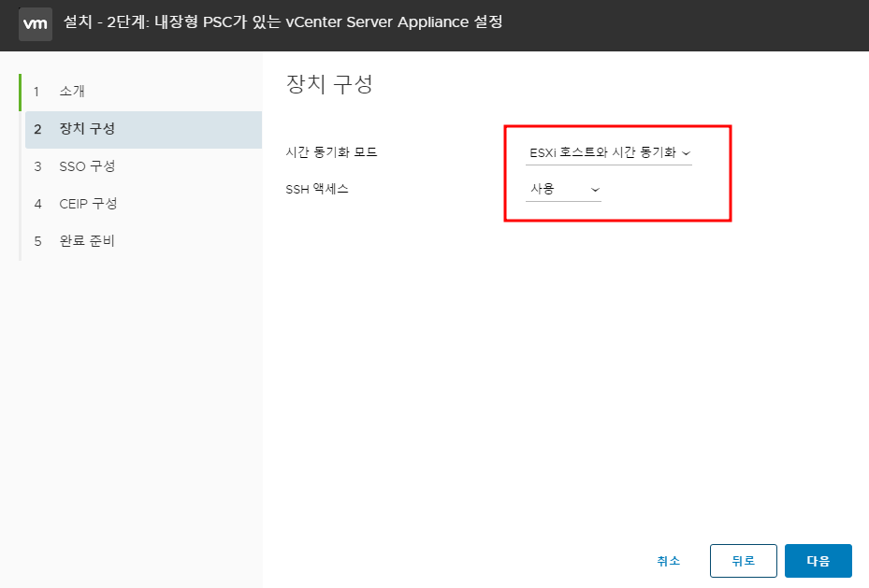Click the 다음 next button
Image resolution: width=869 pixels, height=588 pixels.
pyautogui.click(x=818, y=561)
